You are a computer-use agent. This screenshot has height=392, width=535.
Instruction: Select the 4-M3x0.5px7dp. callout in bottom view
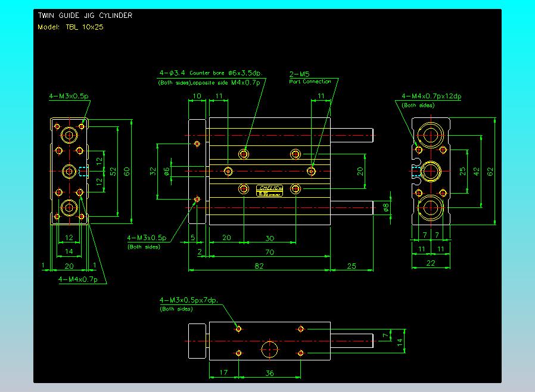(x=189, y=300)
